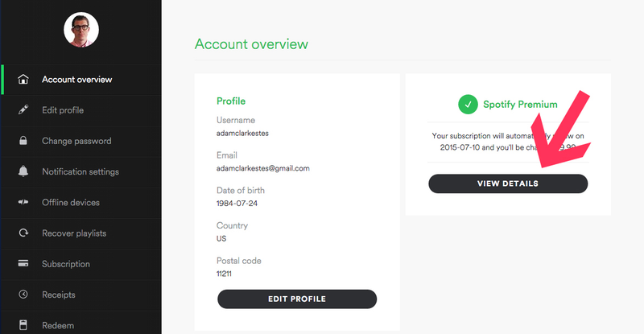Image resolution: width=644 pixels, height=334 pixels.
Task: Click the circular arrow Recover playlists icon
Action: [x=23, y=233]
